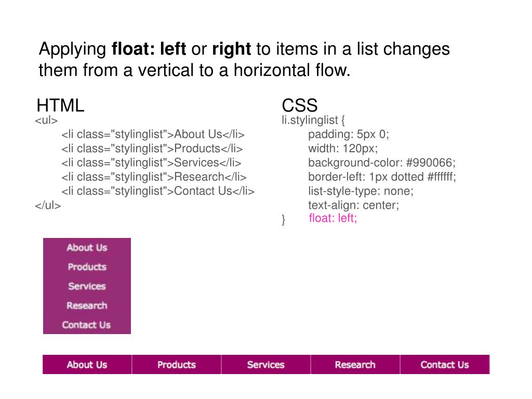Viewport: 532px width, 399px height.
Task: Click the bold 'float: left' title text
Action: click(149, 49)
